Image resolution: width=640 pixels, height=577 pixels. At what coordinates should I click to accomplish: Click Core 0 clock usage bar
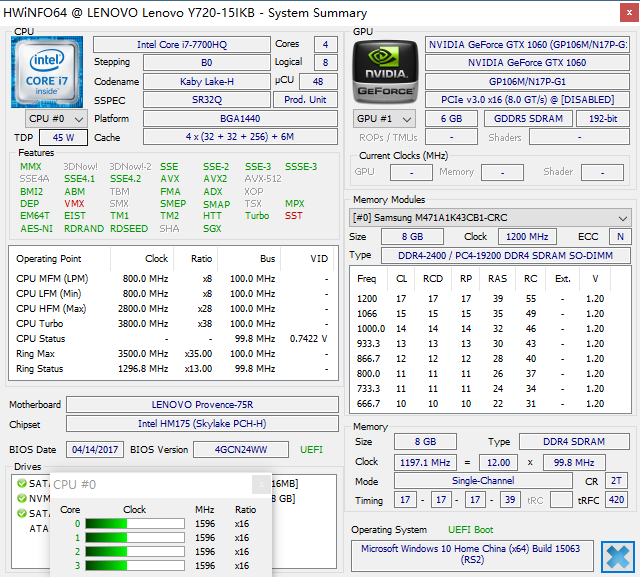pos(134,523)
